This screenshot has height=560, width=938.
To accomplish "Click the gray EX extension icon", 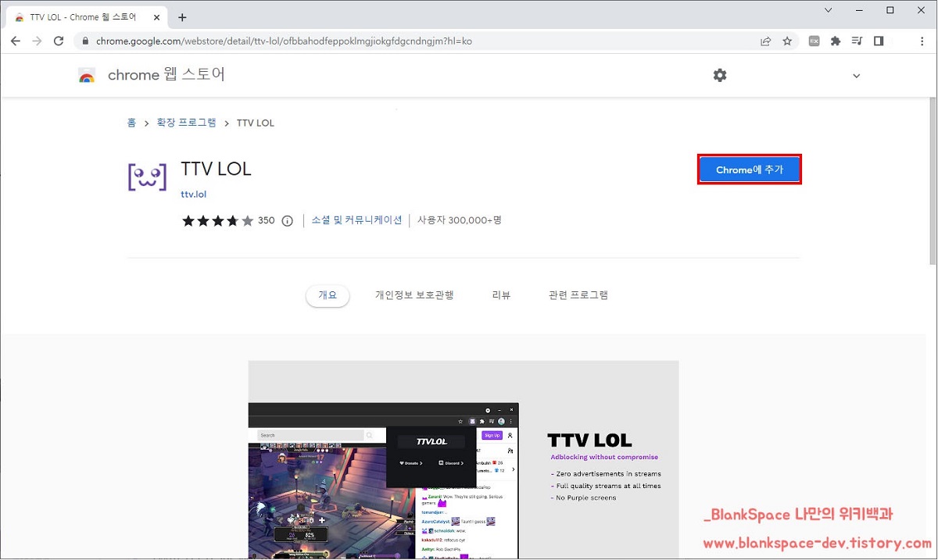I will (814, 41).
